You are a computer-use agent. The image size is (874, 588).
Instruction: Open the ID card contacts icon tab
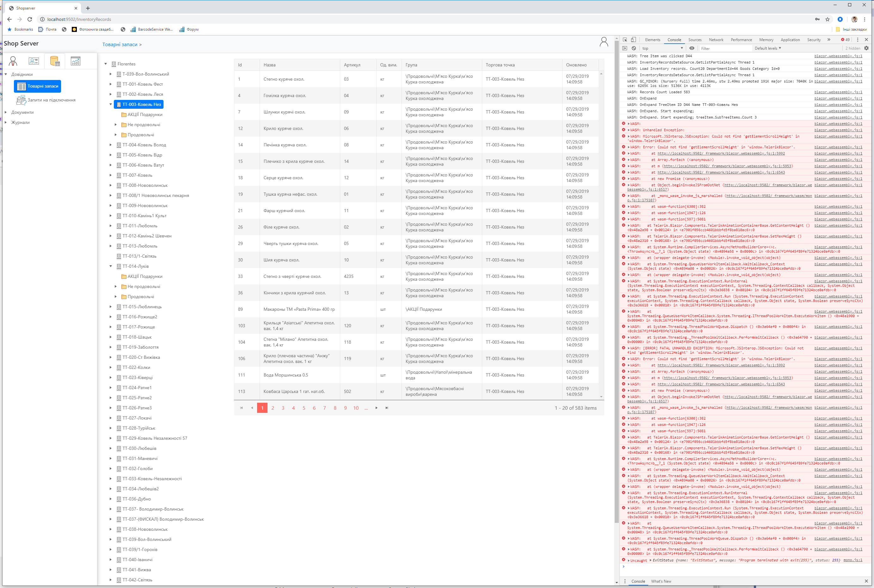pos(34,61)
